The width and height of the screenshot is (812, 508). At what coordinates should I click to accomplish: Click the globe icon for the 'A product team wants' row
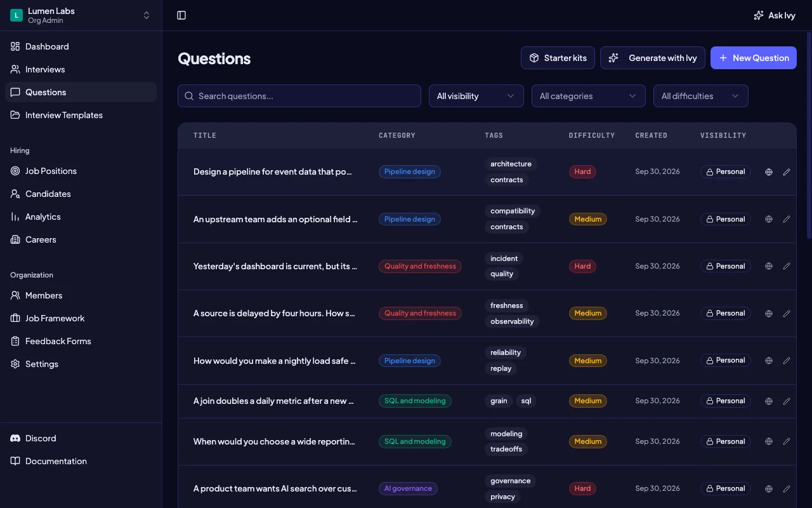[x=769, y=488]
